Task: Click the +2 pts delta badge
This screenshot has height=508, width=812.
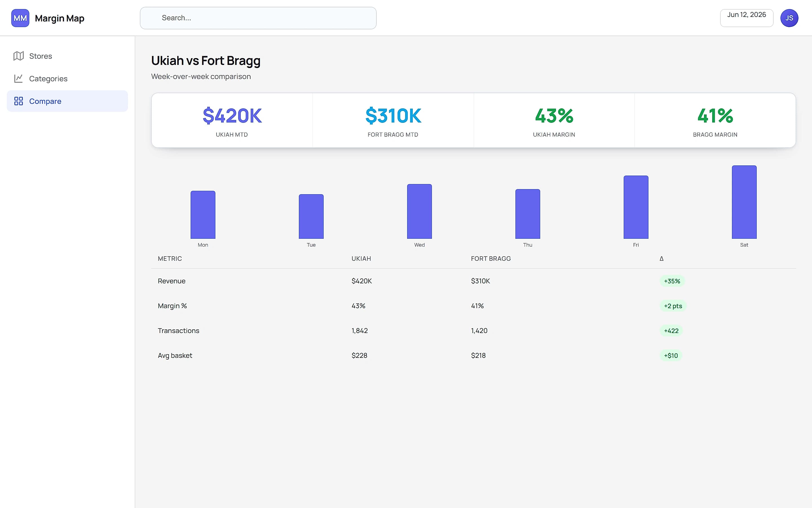Action: coord(673,306)
